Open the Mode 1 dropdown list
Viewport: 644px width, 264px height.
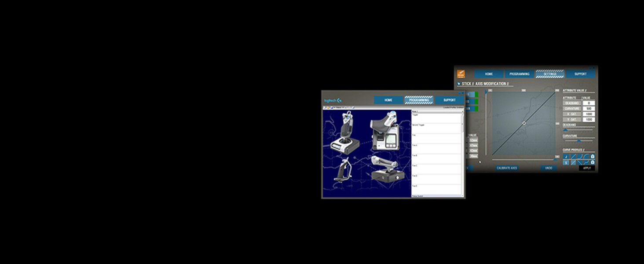click(x=437, y=112)
